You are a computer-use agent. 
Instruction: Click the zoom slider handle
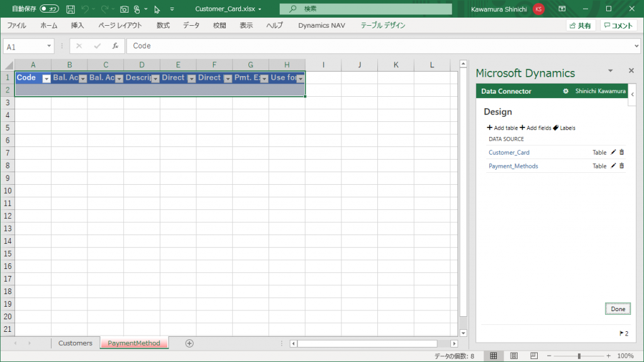pyautogui.click(x=579, y=356)
